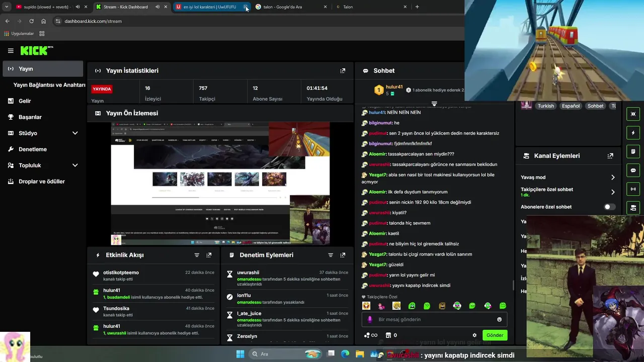Open the Denetleme page
644x362 pixels.
pos(33,149)
